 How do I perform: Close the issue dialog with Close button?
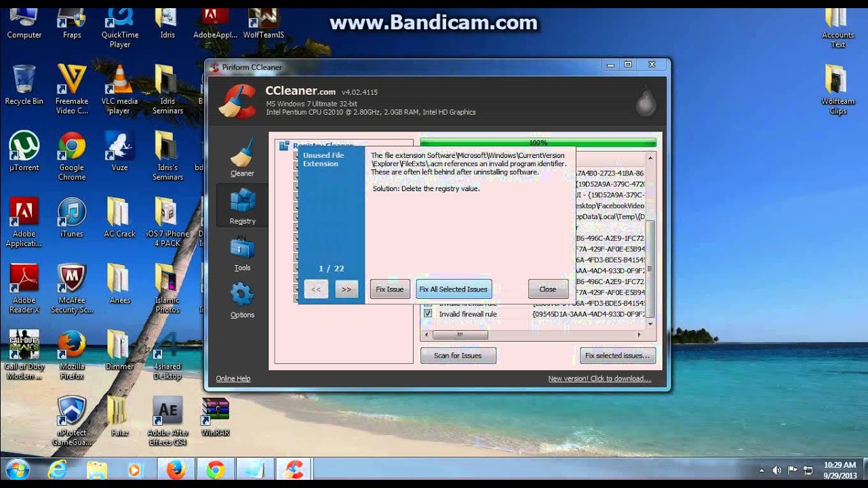[548, 289]
